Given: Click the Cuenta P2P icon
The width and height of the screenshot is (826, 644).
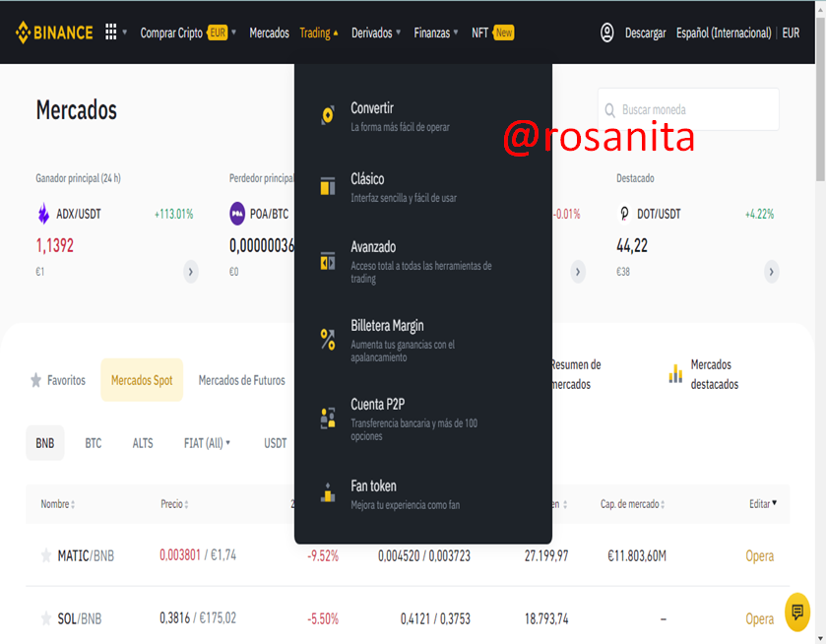Looking at the screenshot, I should point(328,418).
